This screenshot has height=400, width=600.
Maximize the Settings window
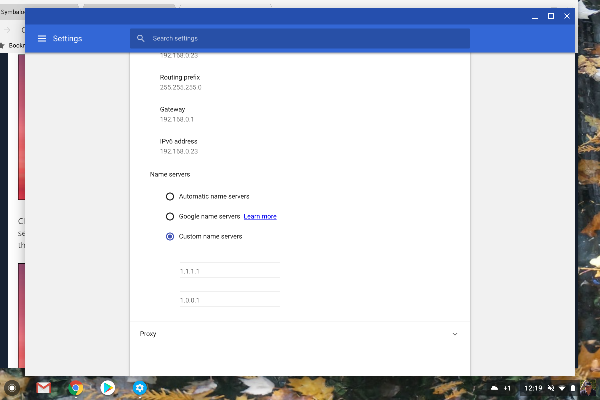coord(550,16)
